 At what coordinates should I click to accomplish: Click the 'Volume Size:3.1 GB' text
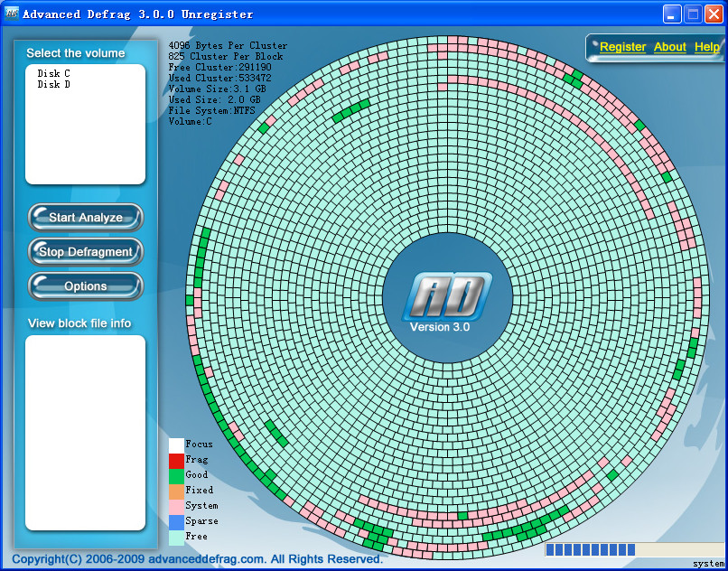217,89
